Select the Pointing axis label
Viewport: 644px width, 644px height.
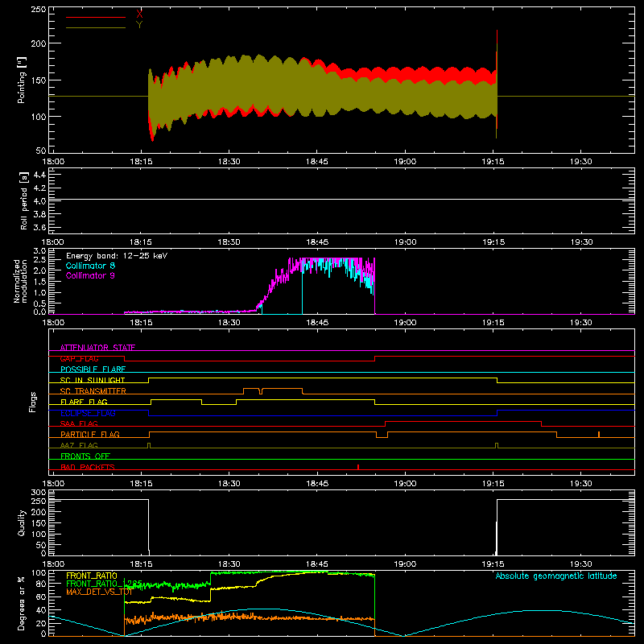pyautogui.click(x=22, y=80)
